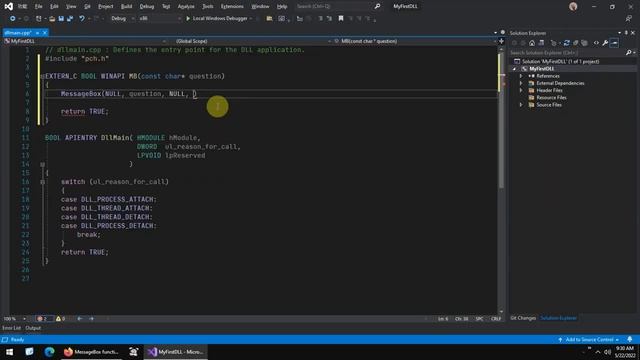Viewport: 640px width, 360px height.
Task: Click Add to Source Control
Action: [x=588, y=340]
